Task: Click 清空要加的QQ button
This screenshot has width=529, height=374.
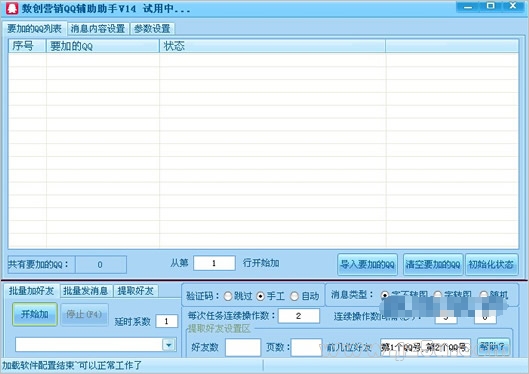Action: [x=433, y=264]
